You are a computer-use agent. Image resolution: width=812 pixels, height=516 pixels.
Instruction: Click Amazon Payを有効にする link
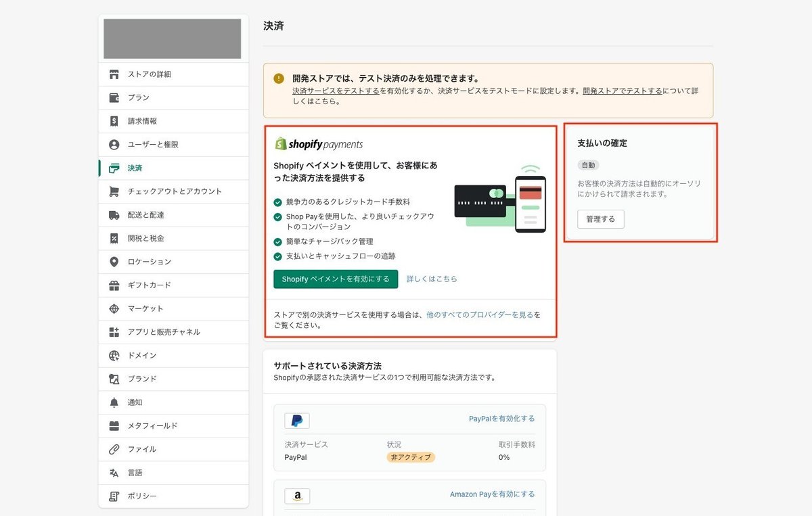tap(492, 494)
